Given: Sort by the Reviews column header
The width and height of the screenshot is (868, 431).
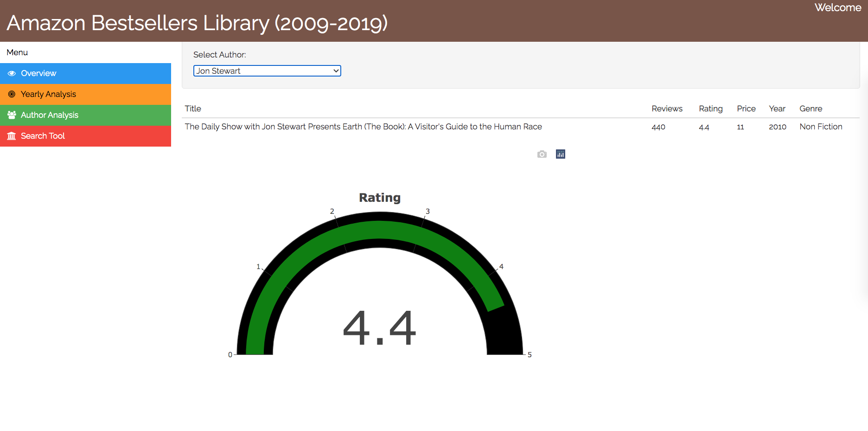Looking at the screenshot, I should [667, 109].
